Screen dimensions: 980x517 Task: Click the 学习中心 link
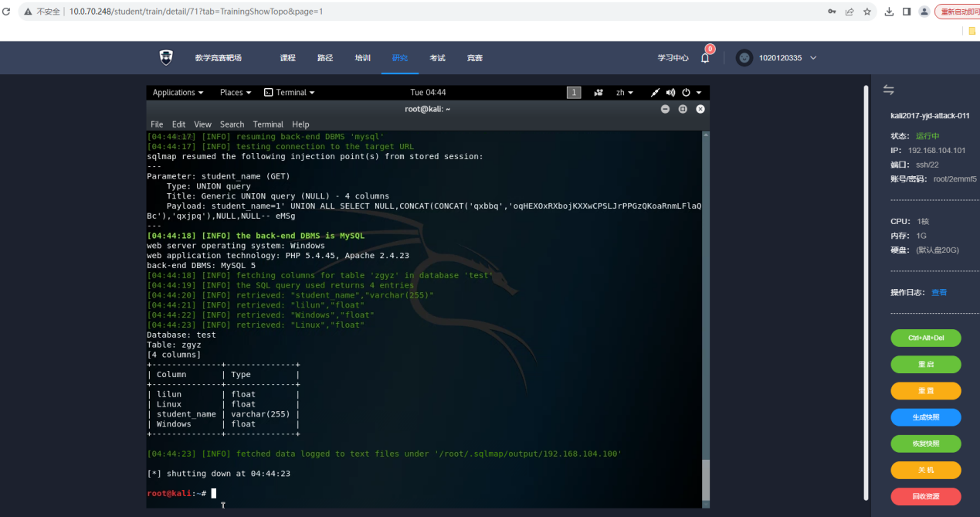coord(673,58)
